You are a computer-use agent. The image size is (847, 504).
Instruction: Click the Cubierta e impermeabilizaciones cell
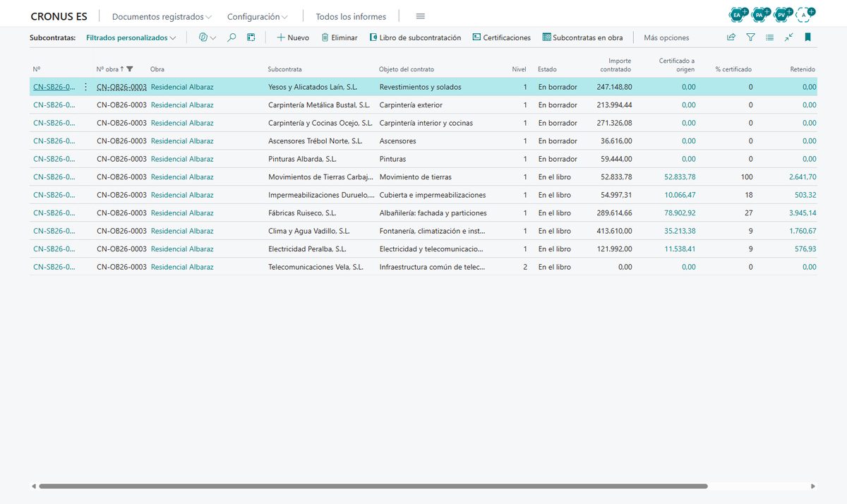(433, 195)
